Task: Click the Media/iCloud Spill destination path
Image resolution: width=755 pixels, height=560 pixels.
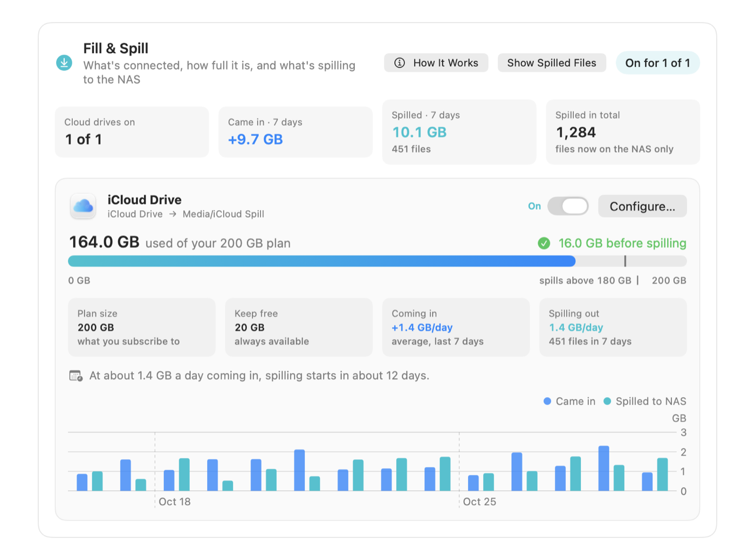Action: tap(223, 214)
